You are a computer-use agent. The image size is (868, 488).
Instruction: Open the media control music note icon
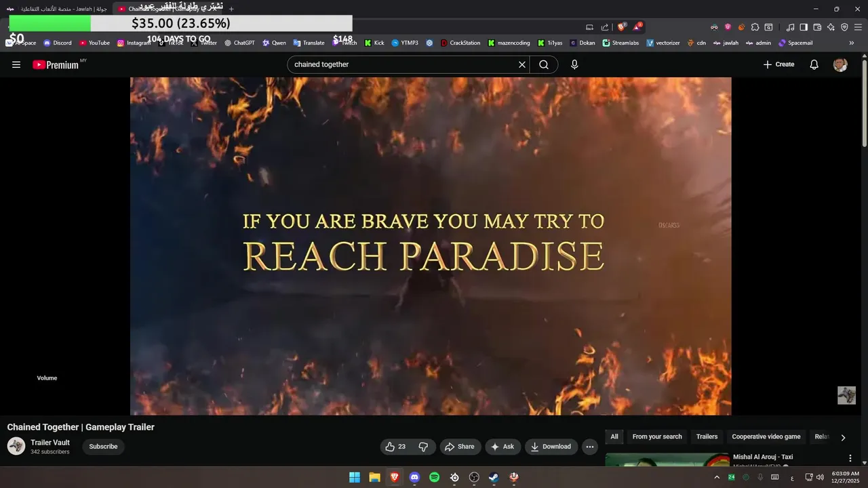[x=790, y=27]
